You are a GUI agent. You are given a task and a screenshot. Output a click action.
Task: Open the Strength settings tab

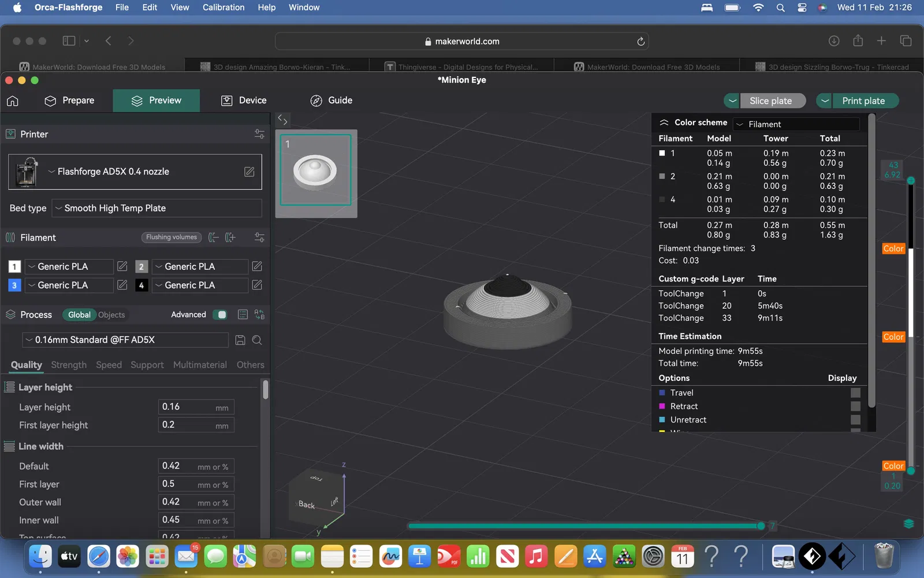pos(69,365)
